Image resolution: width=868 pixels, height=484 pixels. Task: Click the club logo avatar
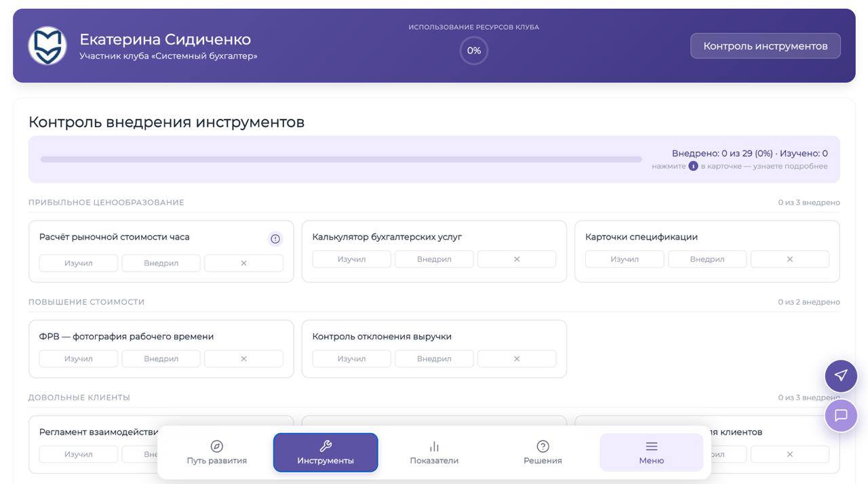(x=47, y=46)
